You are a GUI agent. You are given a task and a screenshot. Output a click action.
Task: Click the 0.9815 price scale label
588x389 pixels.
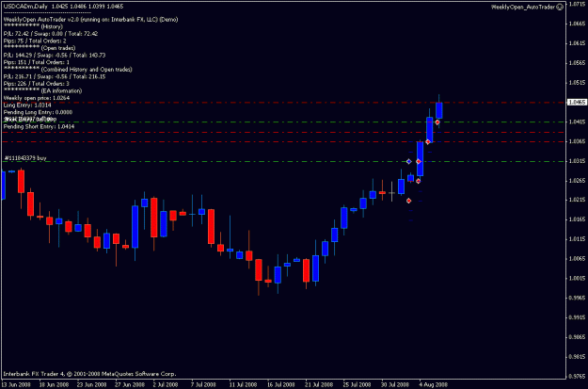(578, 356)
